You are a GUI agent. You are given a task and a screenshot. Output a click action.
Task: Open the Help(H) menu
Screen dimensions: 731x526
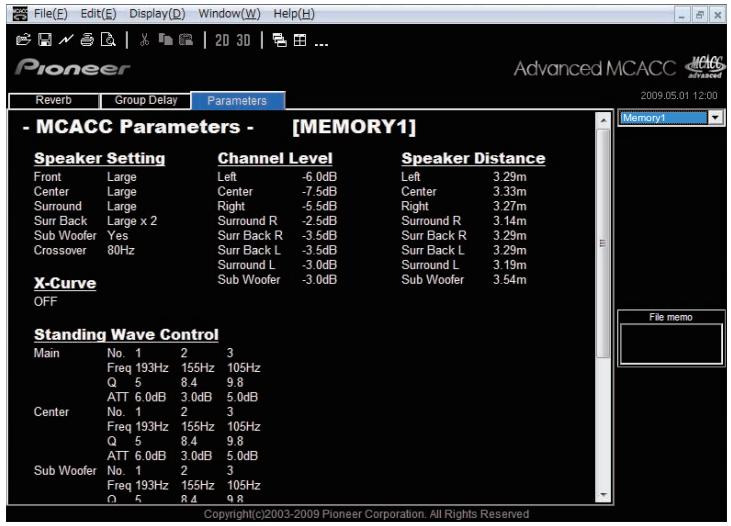[294, 14]
